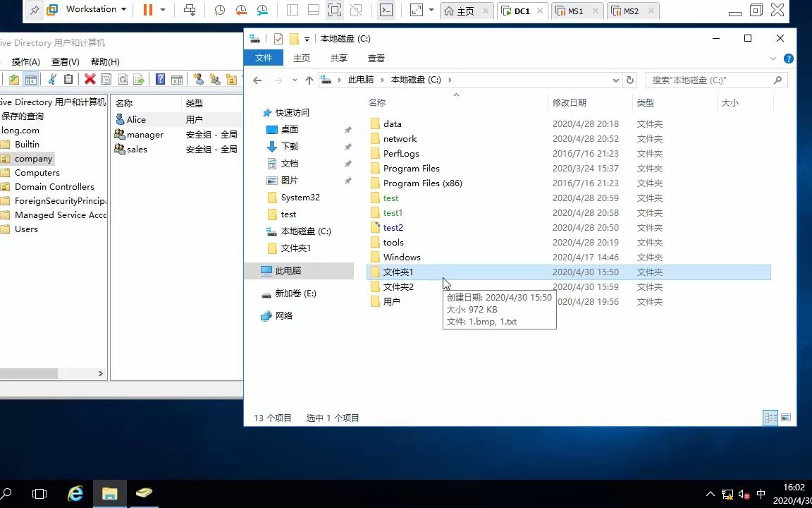Select the tools folder

[393, 243]
